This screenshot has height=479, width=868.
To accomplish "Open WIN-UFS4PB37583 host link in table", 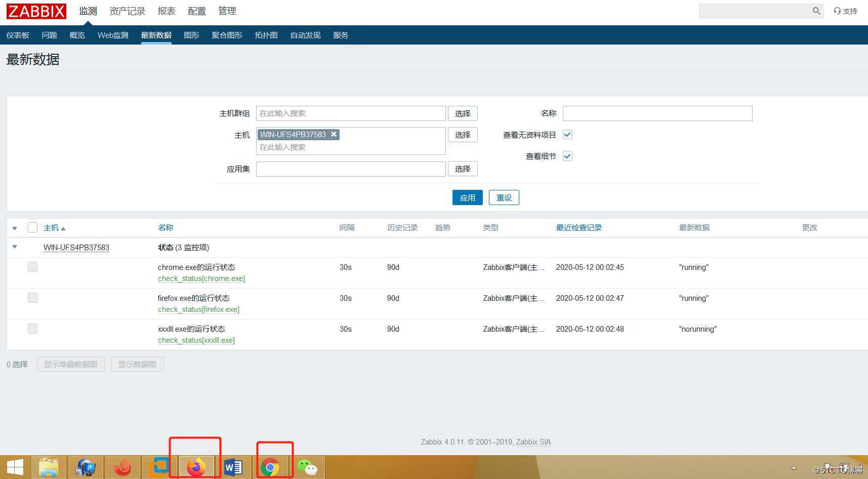I will [76, 248].
